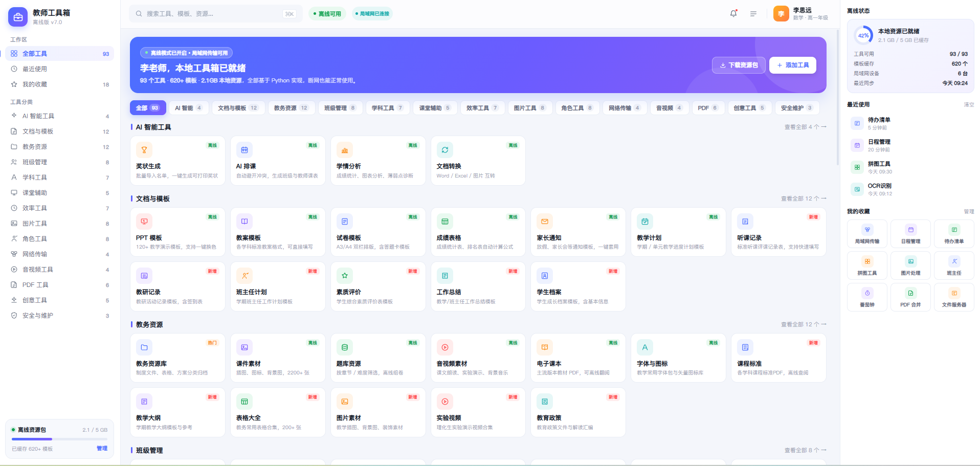Click the 添加工具 button

coord(793,65)
